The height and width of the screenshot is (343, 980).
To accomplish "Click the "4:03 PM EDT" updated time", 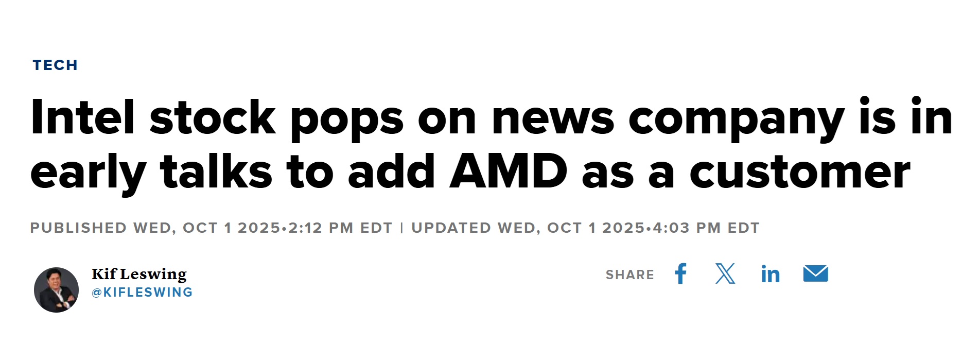I will (706, 228).
